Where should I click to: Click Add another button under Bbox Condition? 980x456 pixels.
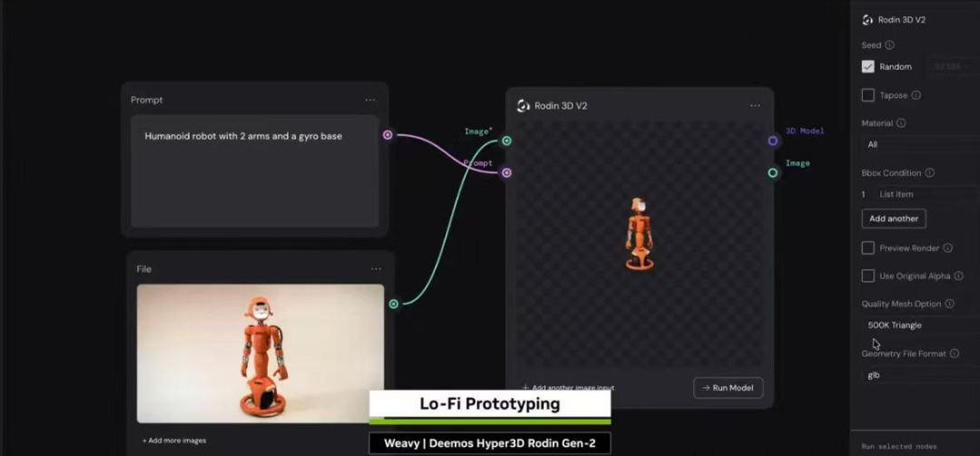coord(894,218)
